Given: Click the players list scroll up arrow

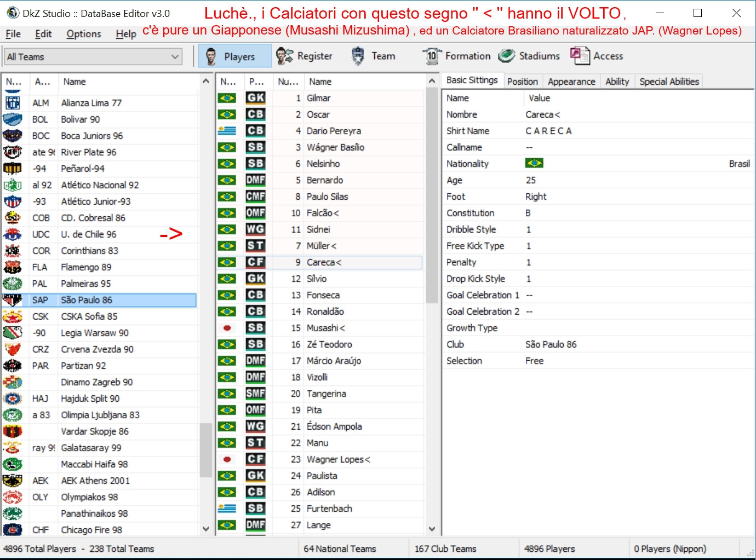Looking at the screenshot, I should coord(432,81).
